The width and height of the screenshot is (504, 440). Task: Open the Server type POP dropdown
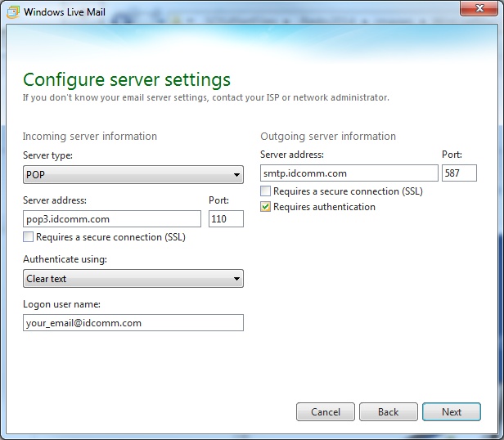click(x=133, y=175)
